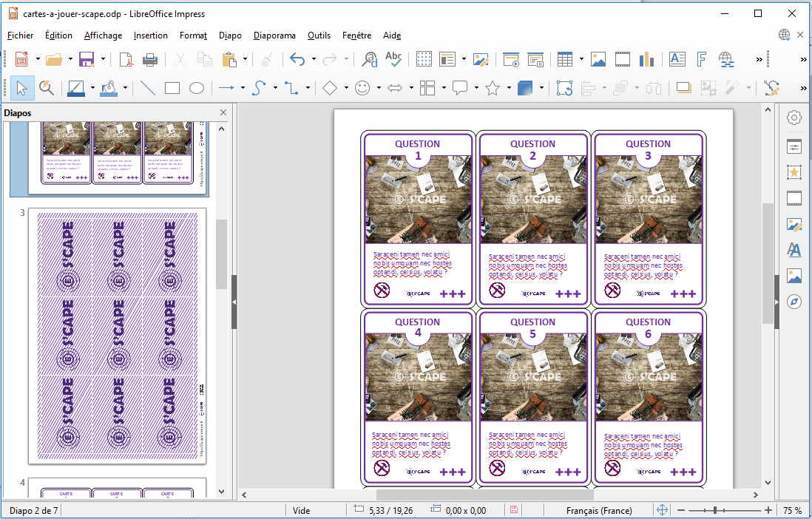This screenshot has width=812, height=519.
Task: Click the Question 5 card
Action: [x=533, y=397]
